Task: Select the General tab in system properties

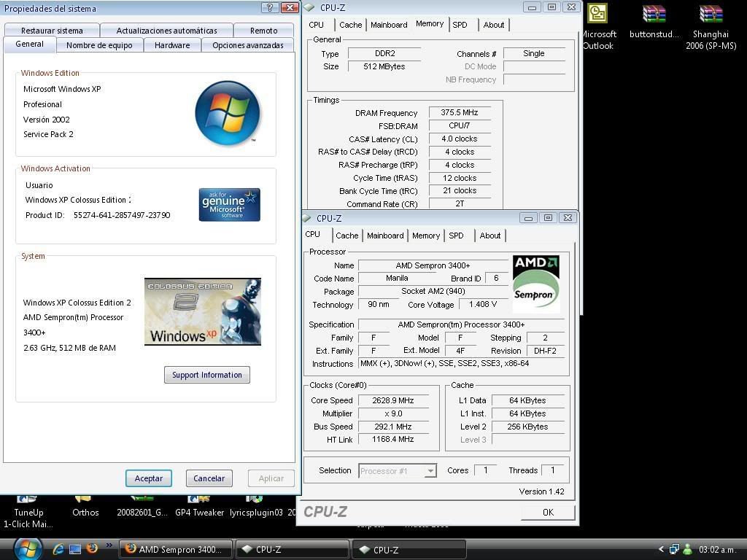Action: point(29,44)
